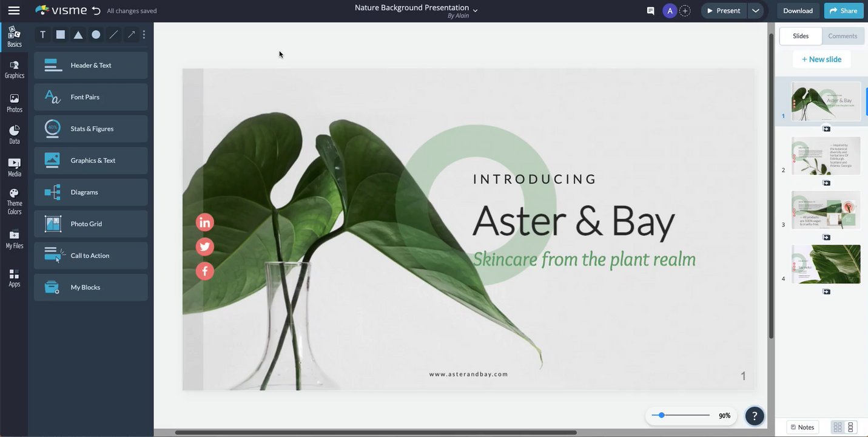Viewport: 868px width, 437px height.
Task: Open the comments icon in the header
Action: pyautogui.click(x=650, y=10)
